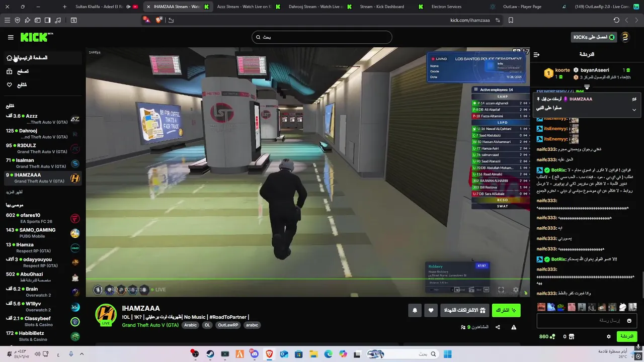Hide the pinned message toggle
644x362 pixels.
[x=634, y=99]
